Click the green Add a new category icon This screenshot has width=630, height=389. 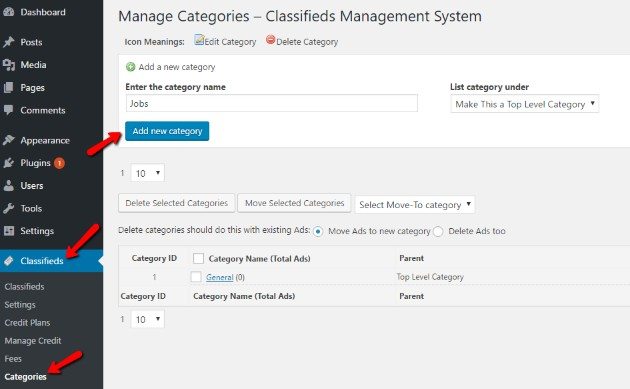[131, 67]
